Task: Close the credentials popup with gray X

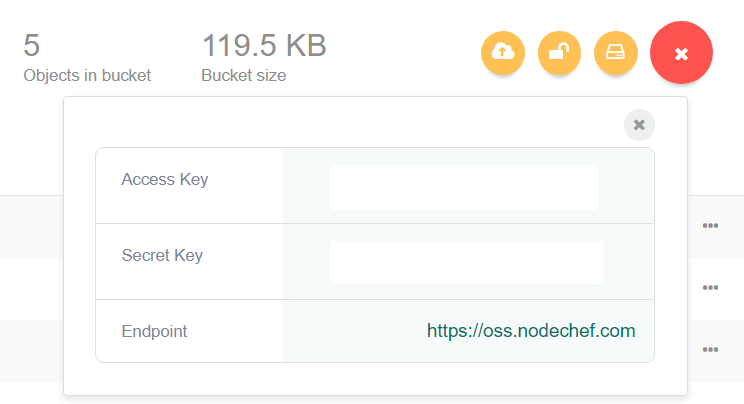Action: (x=639, y=125)
